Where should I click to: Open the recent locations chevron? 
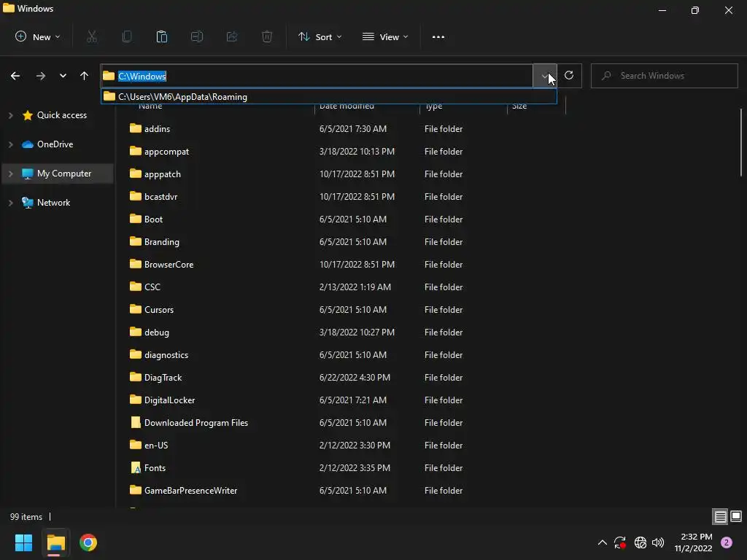[x=63, y=76]
